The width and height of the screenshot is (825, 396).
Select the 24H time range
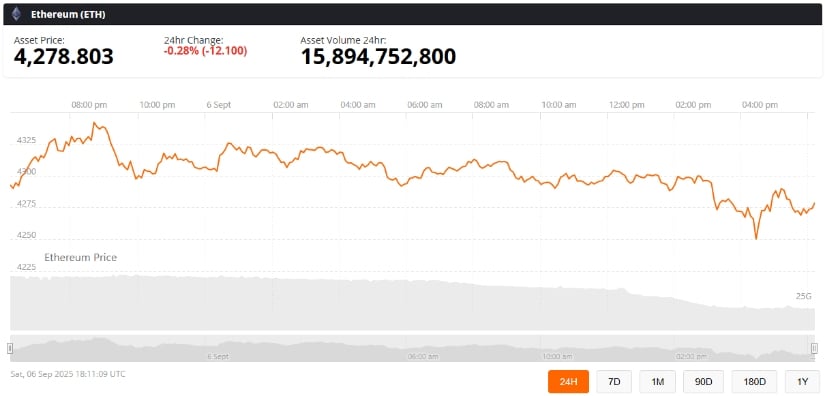[568, 381]
